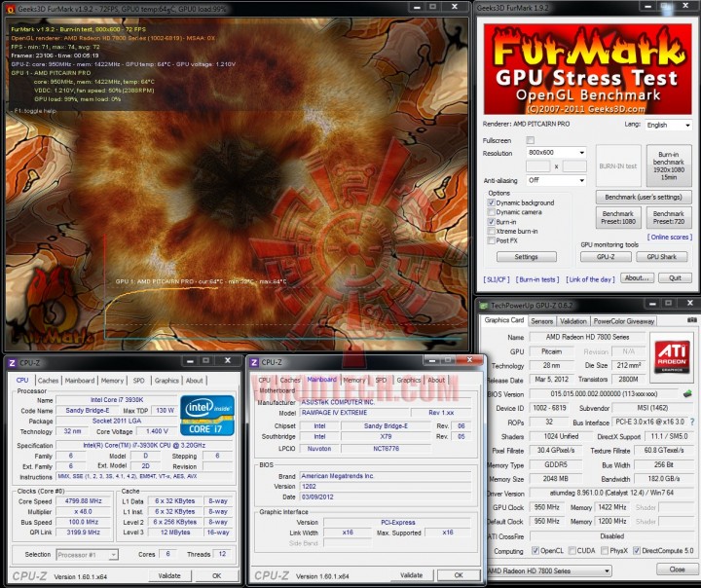Click the GPU-Z camera screenshot icon
701x588 pixels.
tap(691, 320)
